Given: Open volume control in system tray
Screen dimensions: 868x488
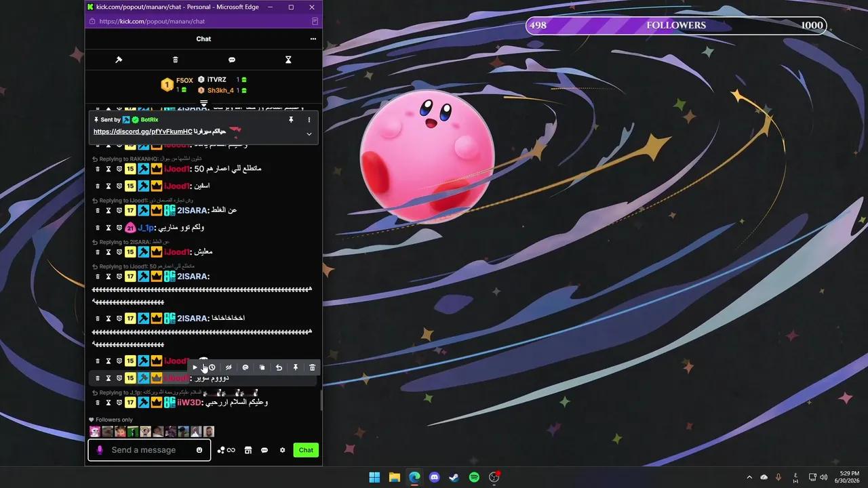Looking at the screenshot, I should (x=823, y=477).
